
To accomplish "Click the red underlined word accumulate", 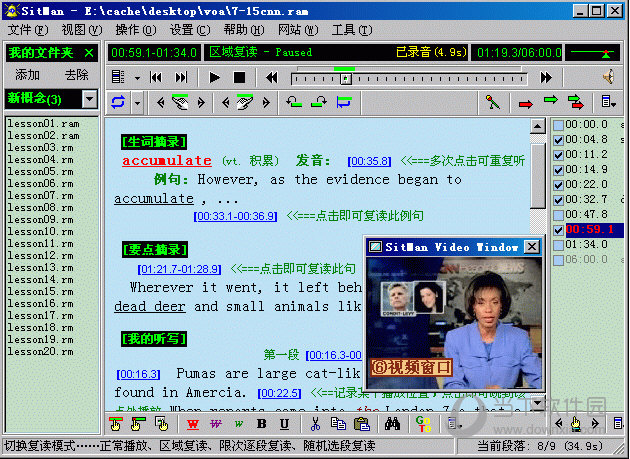I will coord(167,160).
